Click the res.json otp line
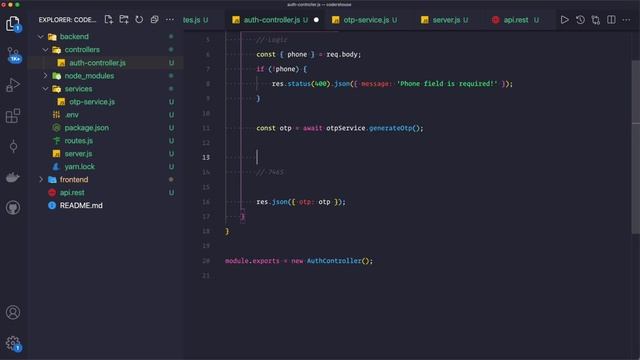This screenshot has height=360, width=640. click(301, 202)
